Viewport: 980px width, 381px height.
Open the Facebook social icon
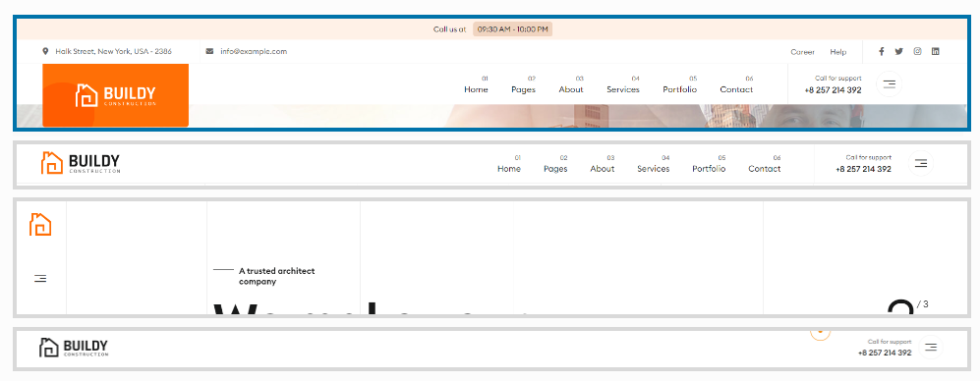(x=882, y=52)
